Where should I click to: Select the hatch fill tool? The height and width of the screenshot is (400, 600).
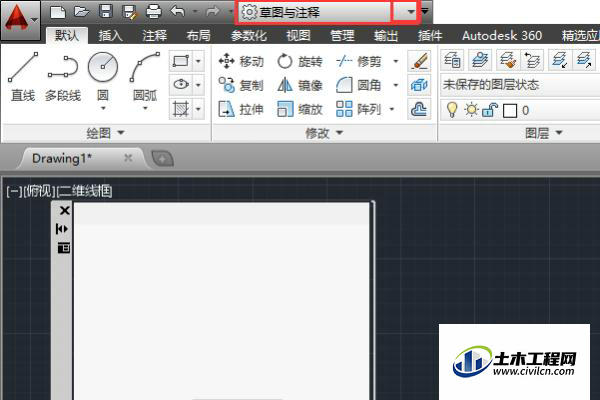pyautogui.click(x=181, y=109)
